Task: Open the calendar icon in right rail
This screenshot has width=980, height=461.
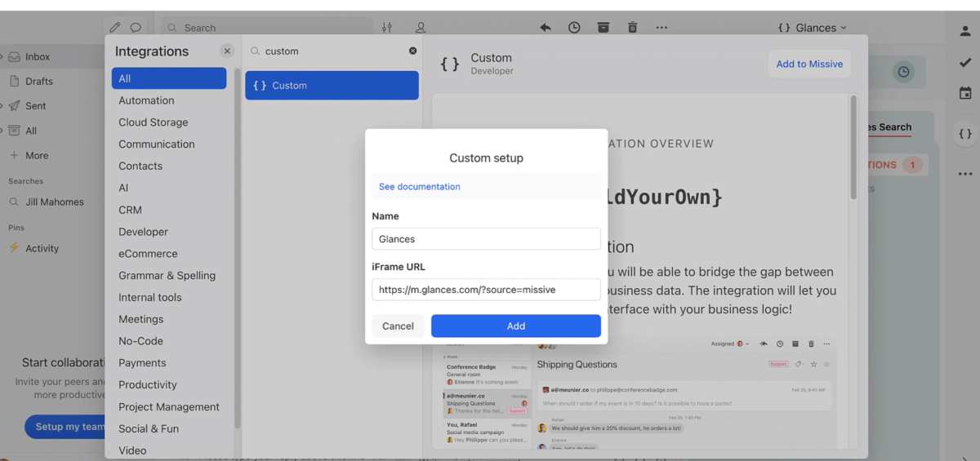Action: [x=964, y=93]
